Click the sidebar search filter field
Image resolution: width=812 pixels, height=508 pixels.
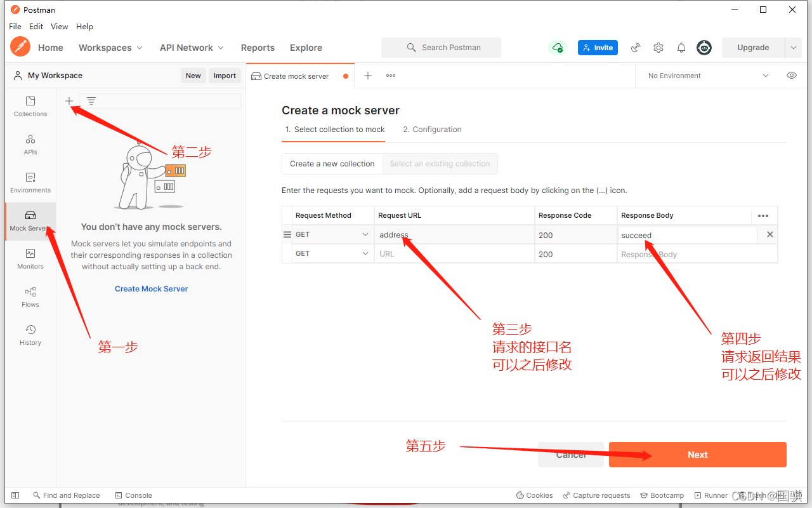[160, 101]
